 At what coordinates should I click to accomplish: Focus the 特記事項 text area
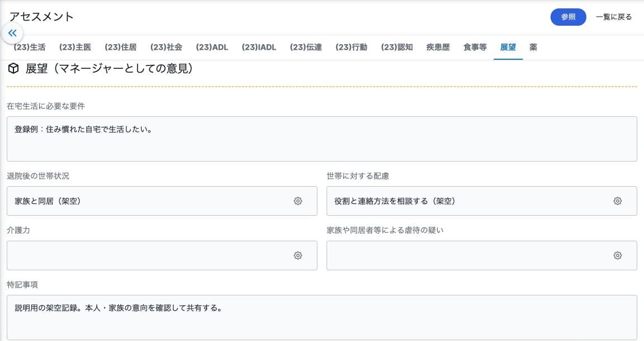(x=322, y=317)
